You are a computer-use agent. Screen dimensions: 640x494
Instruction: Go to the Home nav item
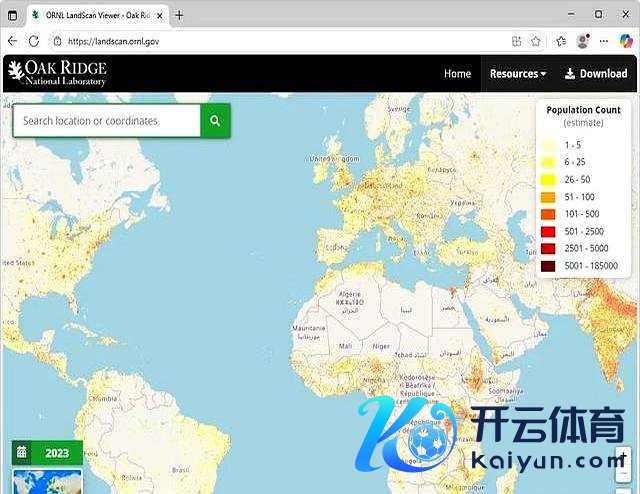(x=457, y=73)
